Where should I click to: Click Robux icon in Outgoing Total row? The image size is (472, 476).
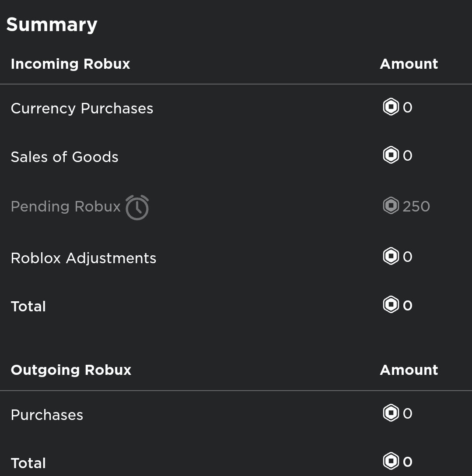(x=391, y=461)
